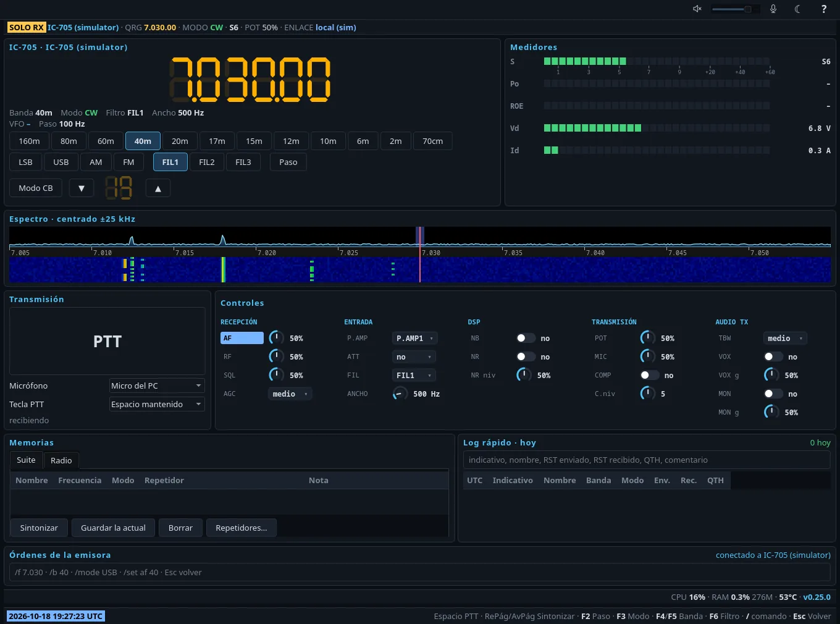
Task: Open the Tecla PTT key dropdown
Action: point(157,404)
